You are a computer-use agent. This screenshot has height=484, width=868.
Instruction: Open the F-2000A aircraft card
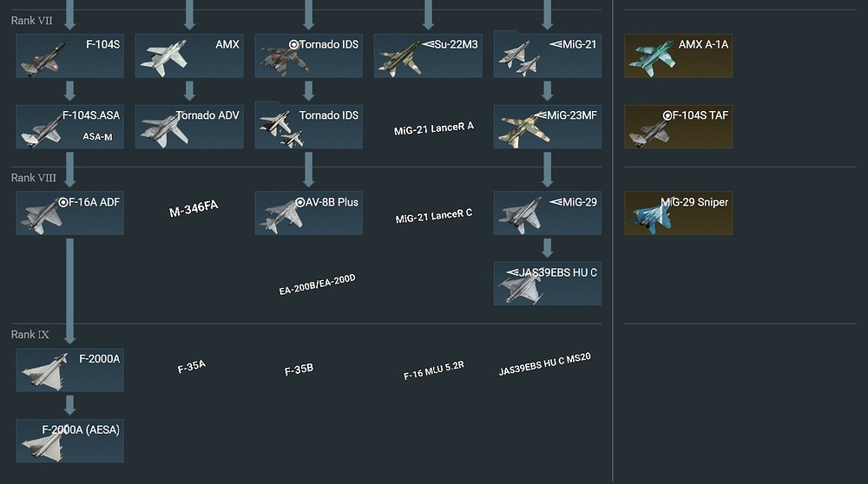point(69,370)
